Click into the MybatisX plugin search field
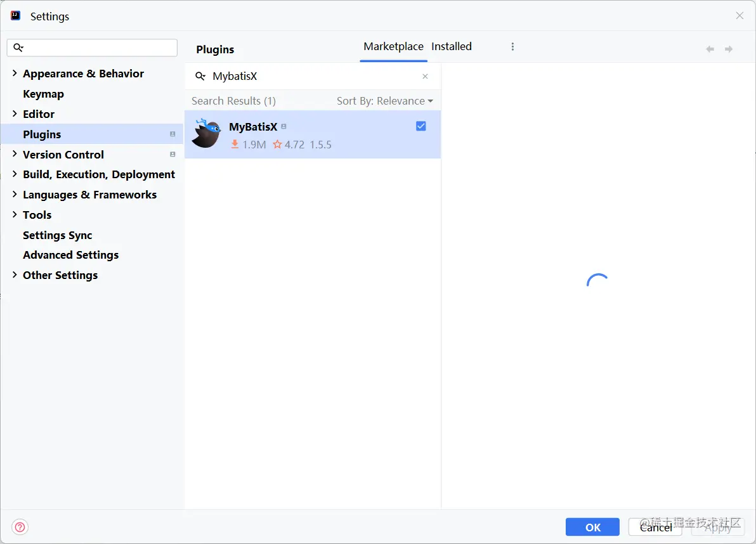 coord(313,76)
